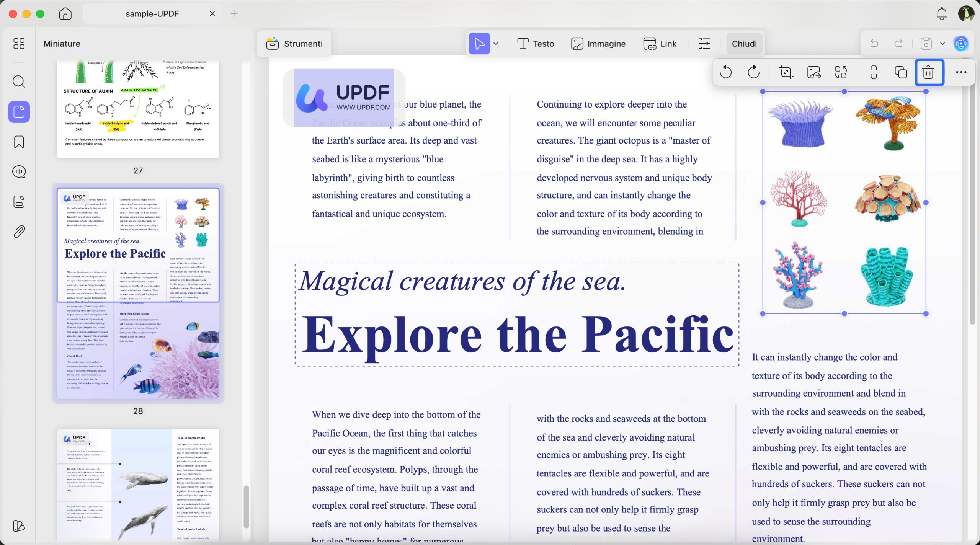Click the image link attachment icon
The width and height of the screenshot is (980, 545).
click(x=874, y=72)
